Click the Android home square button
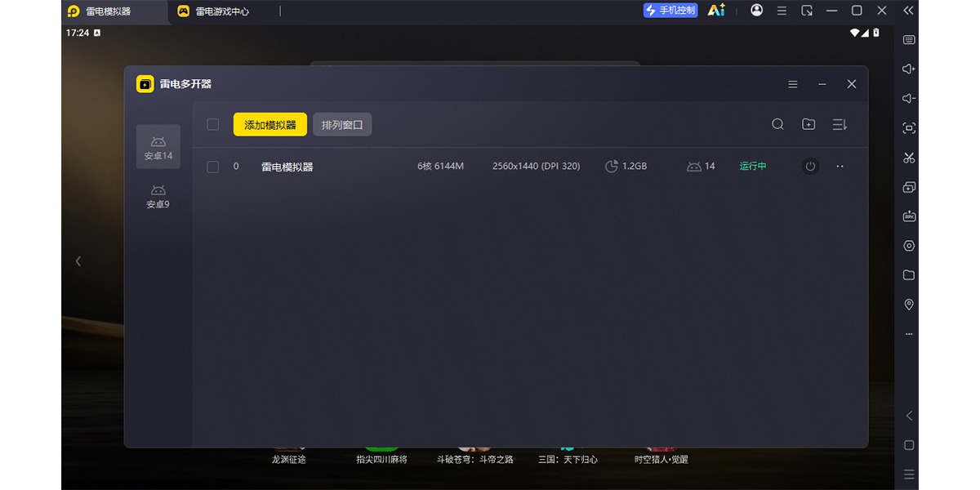The height and width of the screenshot is (490, 980). 909,445
